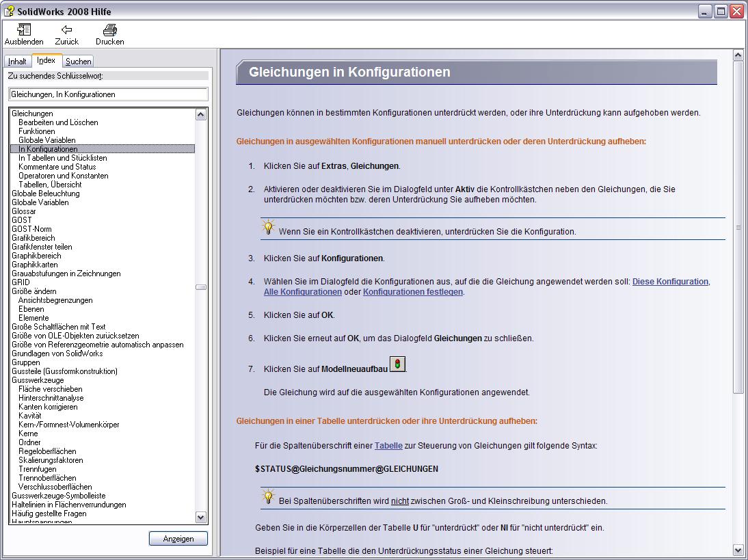The height and width of the screenshot is (560, 748).
Task: Click content pane scroll up arrow
Action: pyautogui.click(x=738, y=56)
